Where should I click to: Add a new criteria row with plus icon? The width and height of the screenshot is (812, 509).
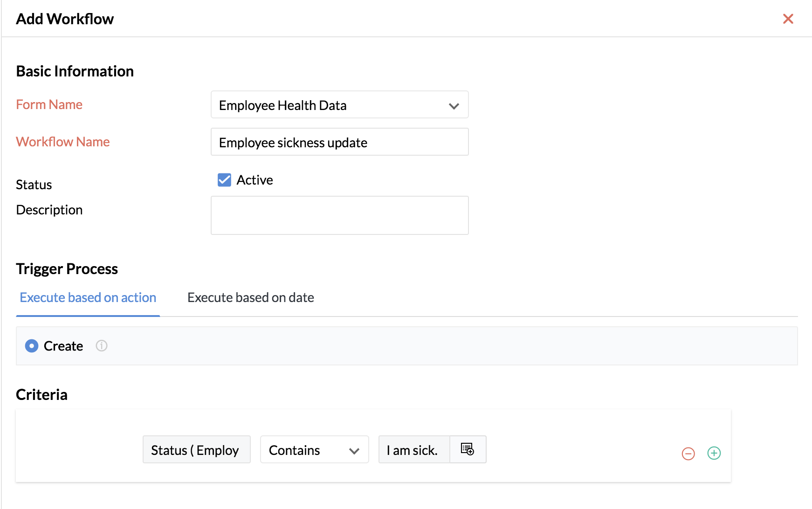tap(714, 453)
